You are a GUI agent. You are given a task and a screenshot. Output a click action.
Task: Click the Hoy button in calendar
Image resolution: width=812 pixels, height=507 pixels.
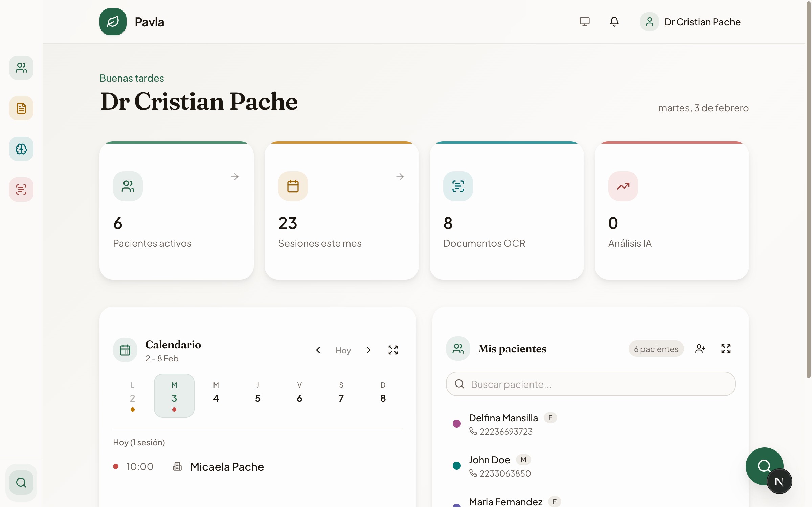343,350
